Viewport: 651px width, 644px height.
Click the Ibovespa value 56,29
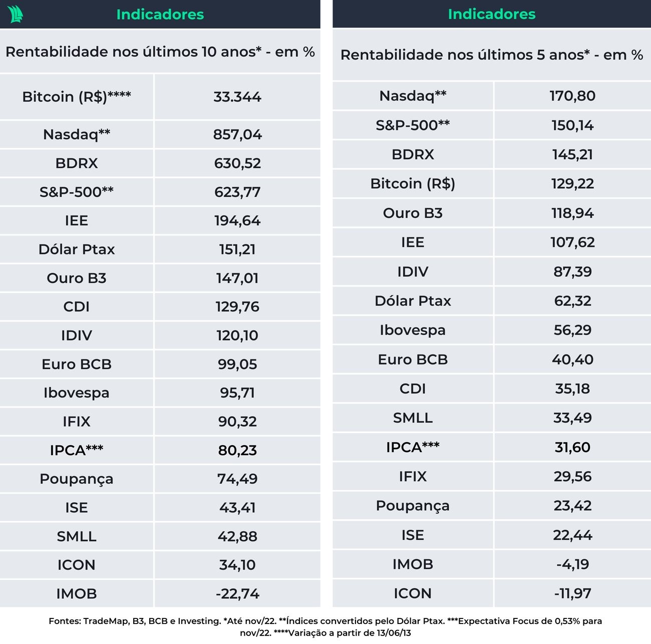click(x=572, y=330)
